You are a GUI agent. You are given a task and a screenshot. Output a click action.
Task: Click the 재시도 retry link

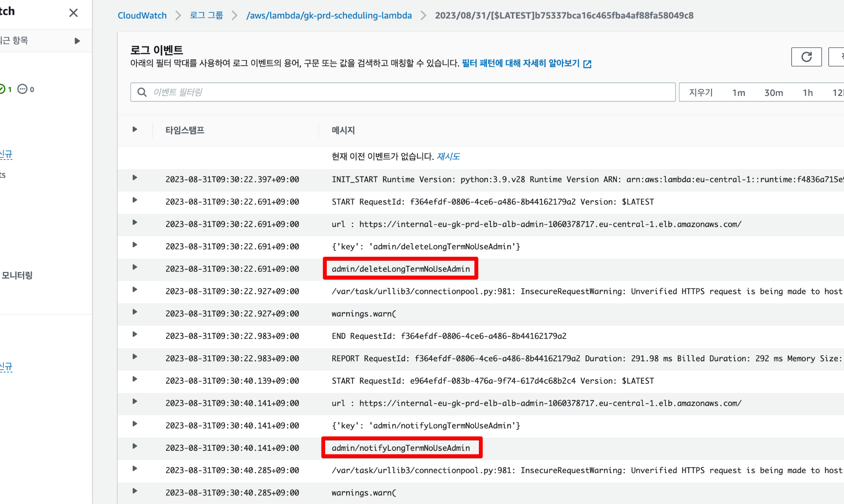(448, 157)
